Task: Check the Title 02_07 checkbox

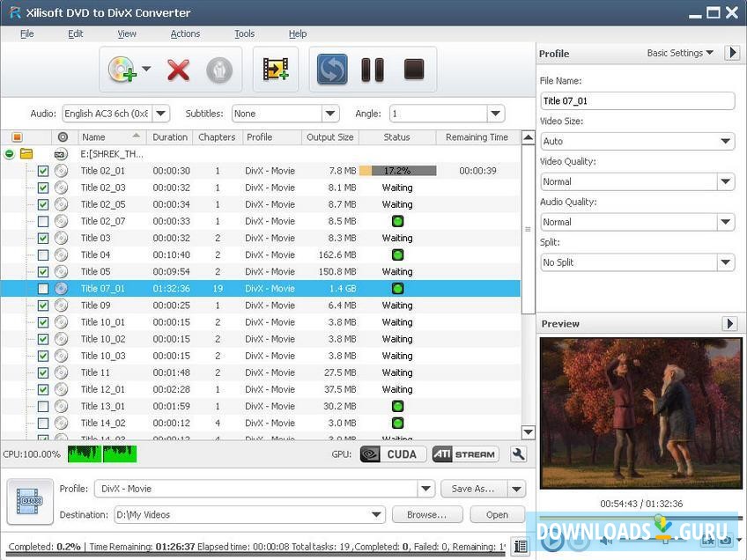Action: tap(43, 221)
